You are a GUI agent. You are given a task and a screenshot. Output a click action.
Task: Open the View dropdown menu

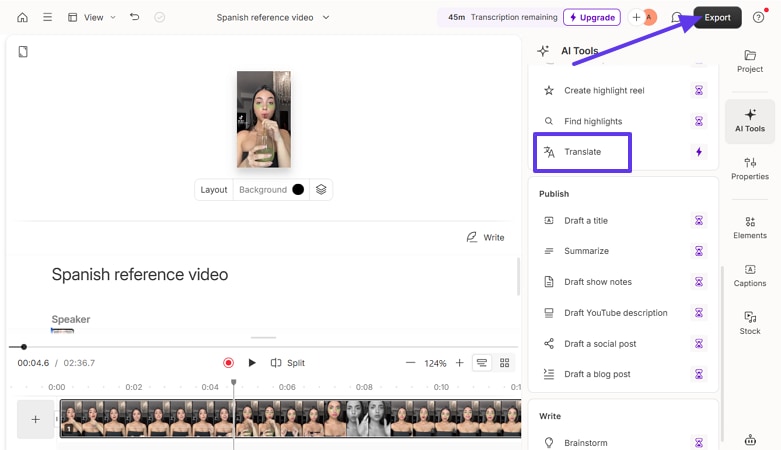click(92, 17)
